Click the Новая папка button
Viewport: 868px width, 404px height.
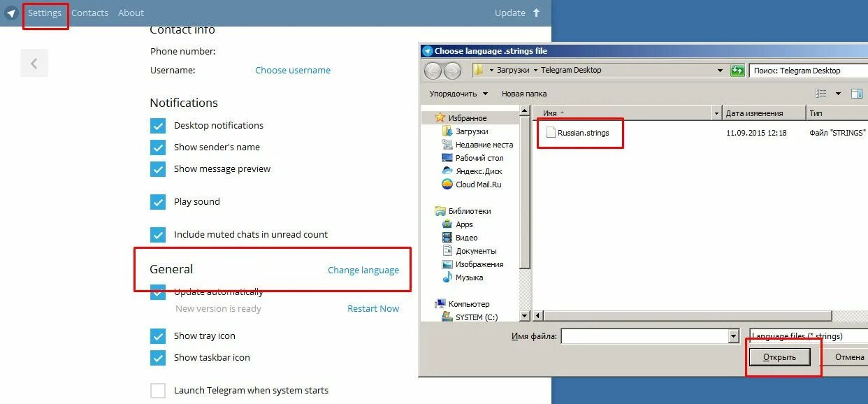(x=524, y=94)
